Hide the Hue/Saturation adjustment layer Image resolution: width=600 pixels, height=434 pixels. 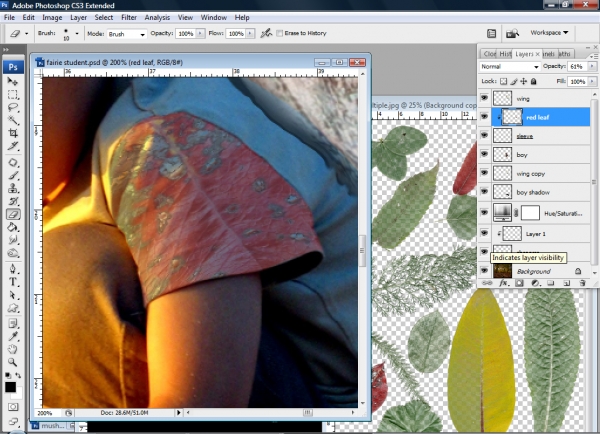click(484, 213)
